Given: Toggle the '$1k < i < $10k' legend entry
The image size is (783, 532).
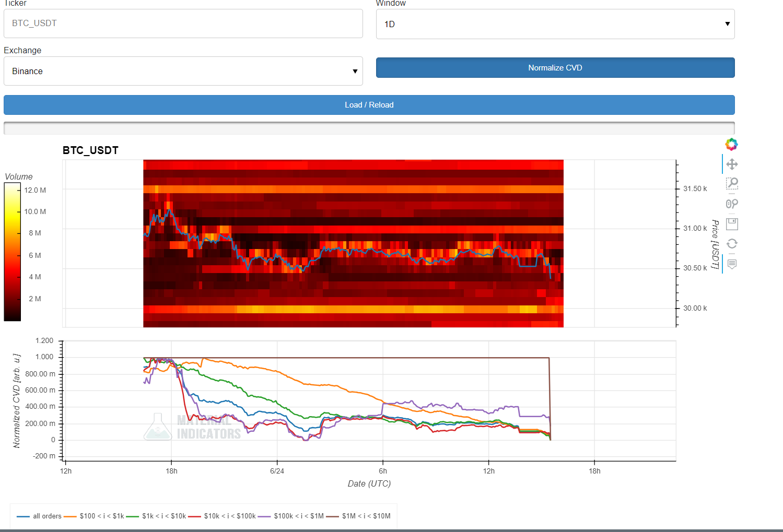Looking at the screenshot, I should click(156, 516).
